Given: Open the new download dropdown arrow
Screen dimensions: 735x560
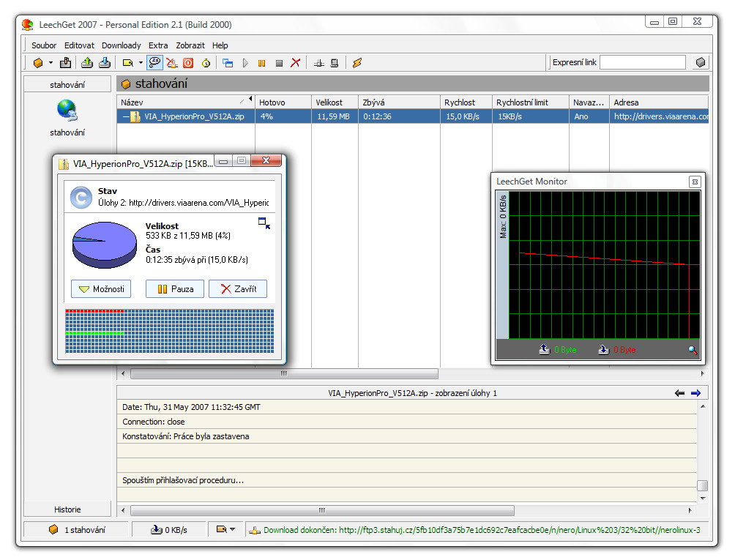Looking at the screenshot, I should (51, 63).
